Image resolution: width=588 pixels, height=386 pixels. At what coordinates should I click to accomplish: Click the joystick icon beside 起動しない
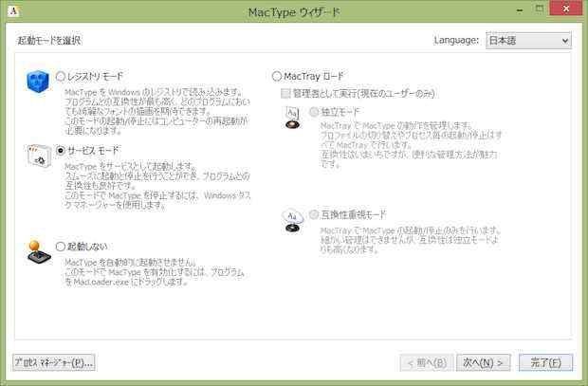click(38, 250)
